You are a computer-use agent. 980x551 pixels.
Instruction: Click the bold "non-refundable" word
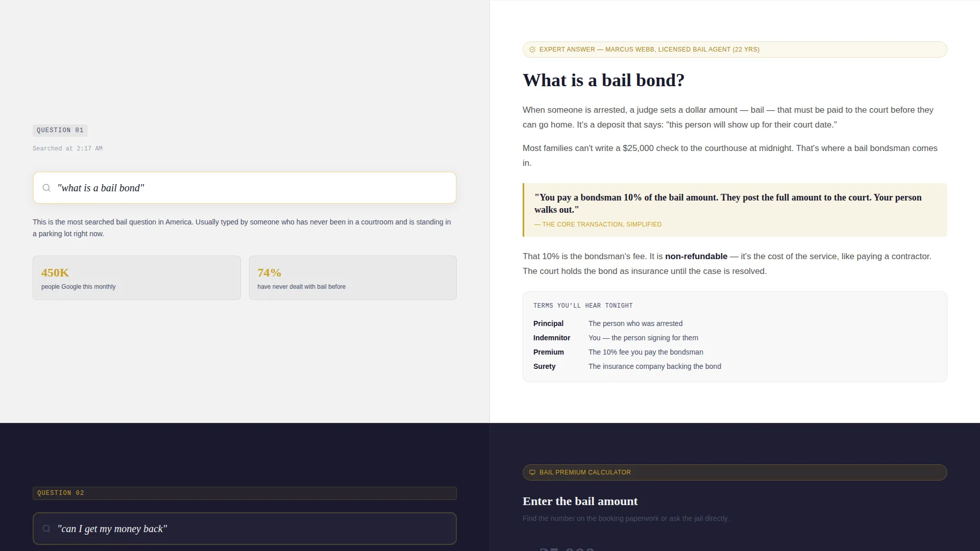click(x=696, y=256)
